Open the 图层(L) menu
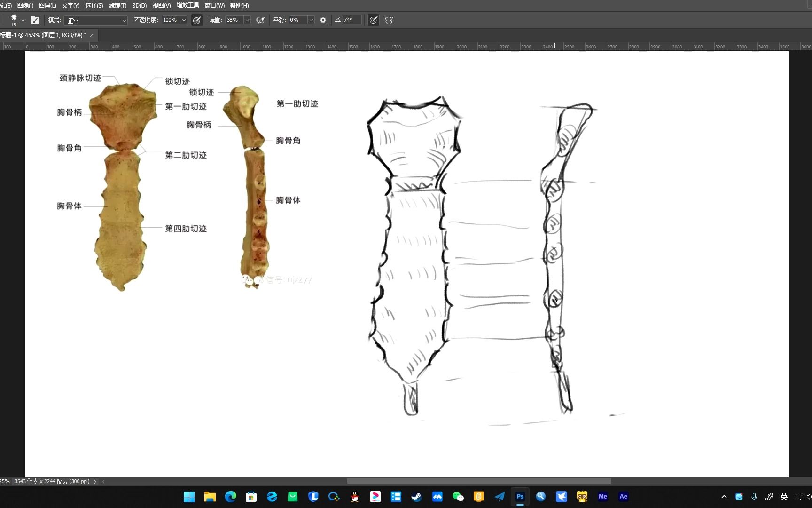Screen dimensions: 812x508 [47, 5]
